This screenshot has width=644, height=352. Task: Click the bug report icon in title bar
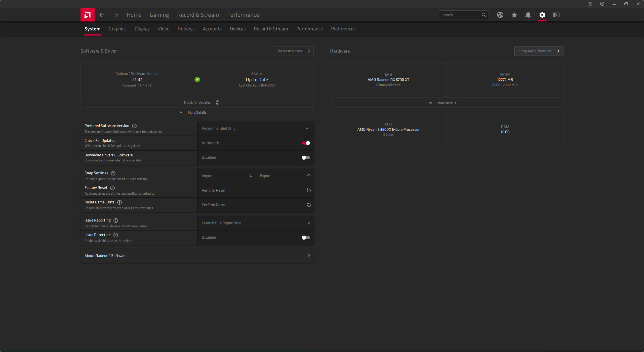[590, 4]
